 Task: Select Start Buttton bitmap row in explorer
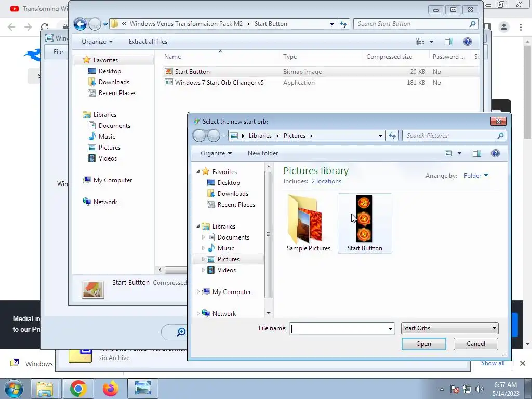321,72
